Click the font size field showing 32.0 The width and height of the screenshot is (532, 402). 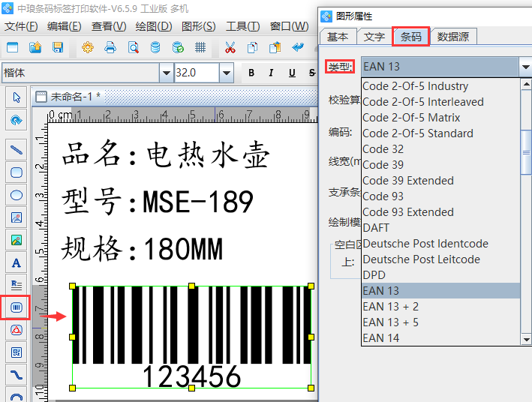point(197,73)
